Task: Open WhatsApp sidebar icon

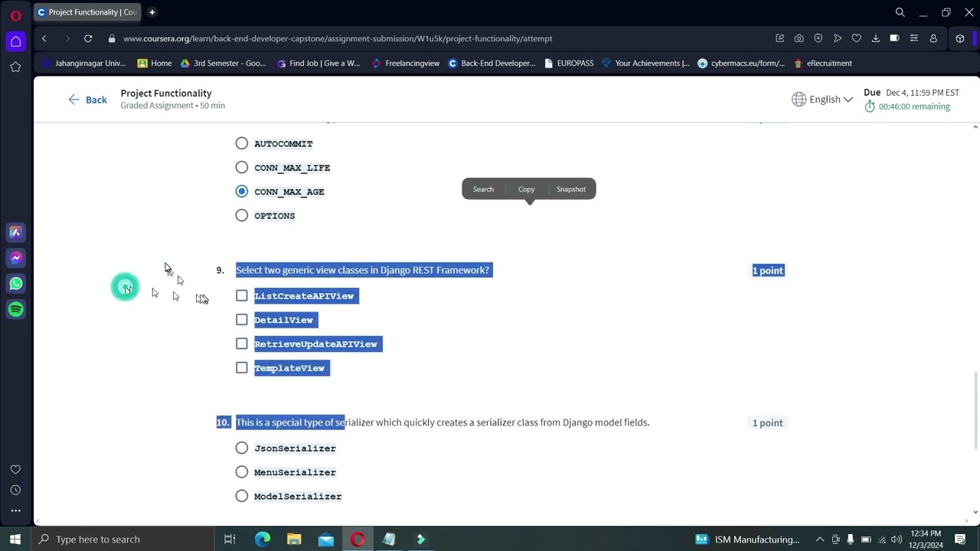Action: point(15,284)
